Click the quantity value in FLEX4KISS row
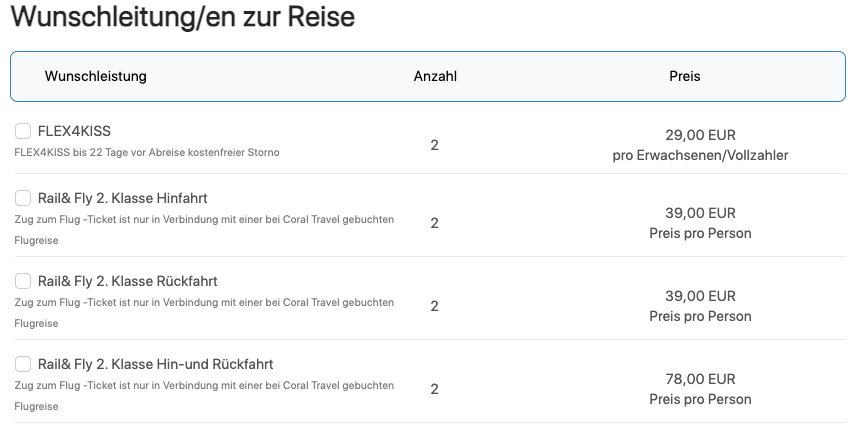This screenshot has height=425, width=852. click(x=435, y=145)
